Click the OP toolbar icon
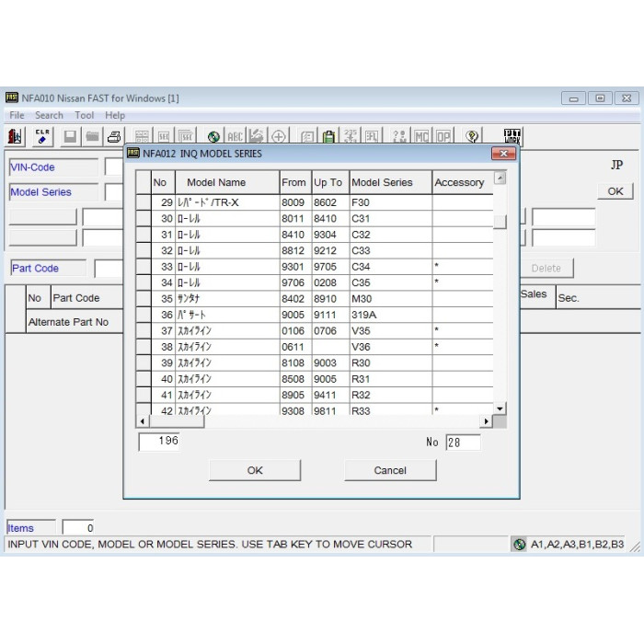Viewport: 644px width, 644px height. click(443, 136)
